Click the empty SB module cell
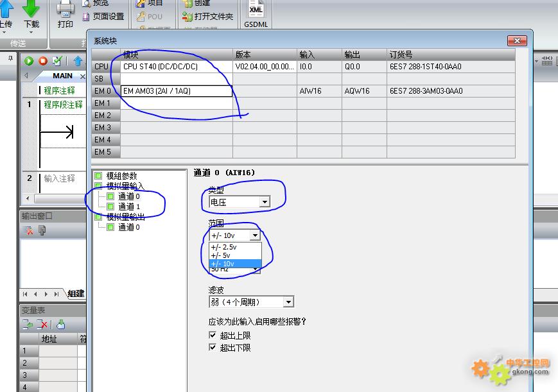558x392 pixels. (x=177, y=79)
